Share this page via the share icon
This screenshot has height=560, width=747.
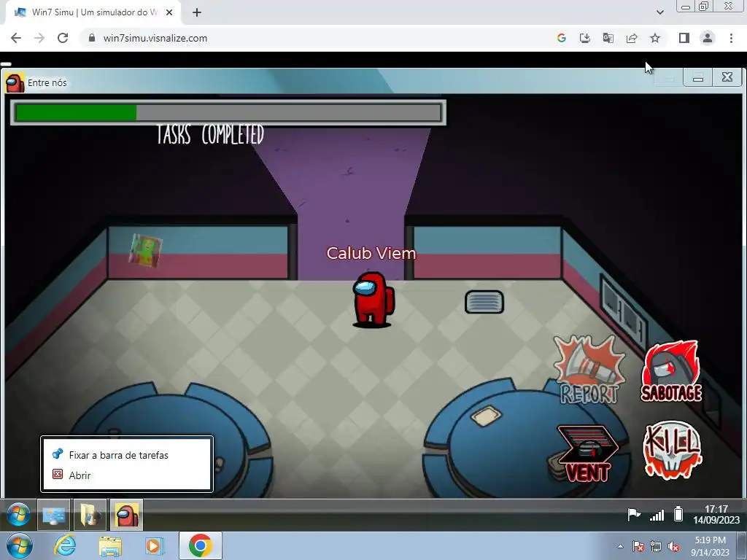click(x=632, y=38)
